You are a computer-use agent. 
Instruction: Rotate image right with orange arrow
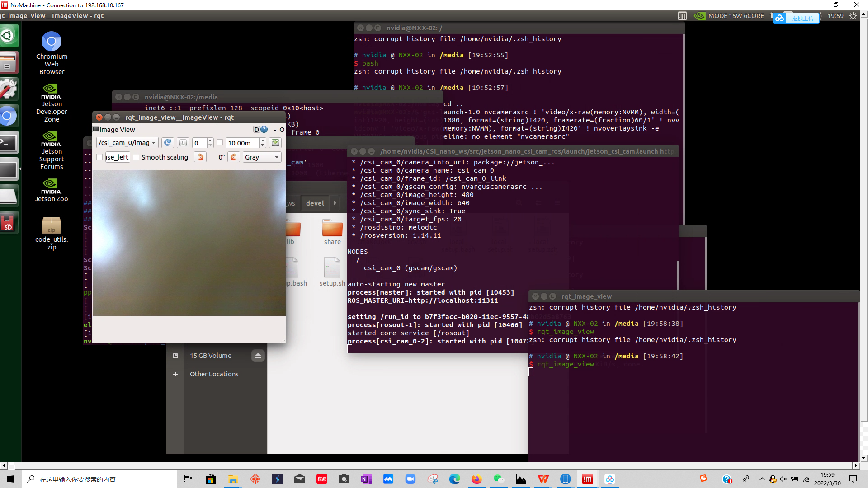click(233, 157)
